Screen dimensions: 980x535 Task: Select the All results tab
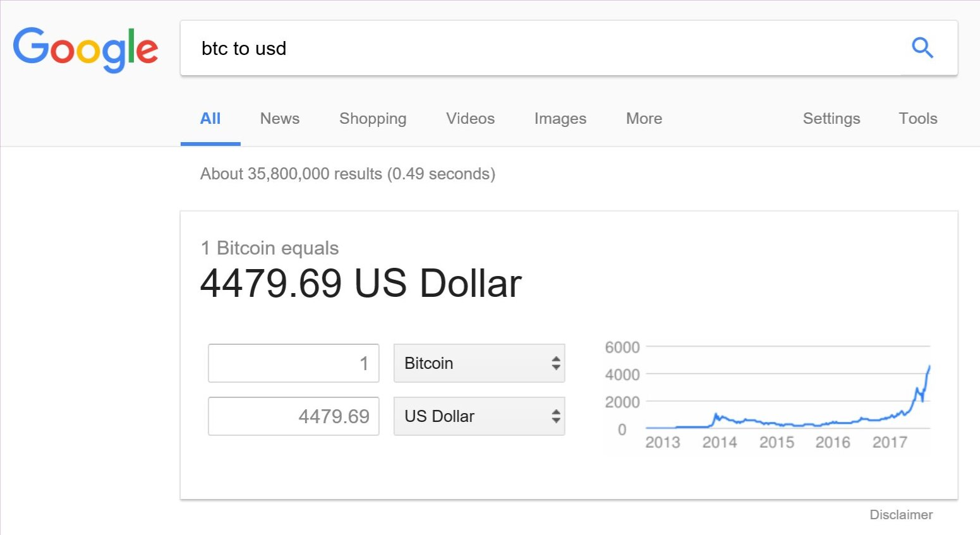(210, 119)
